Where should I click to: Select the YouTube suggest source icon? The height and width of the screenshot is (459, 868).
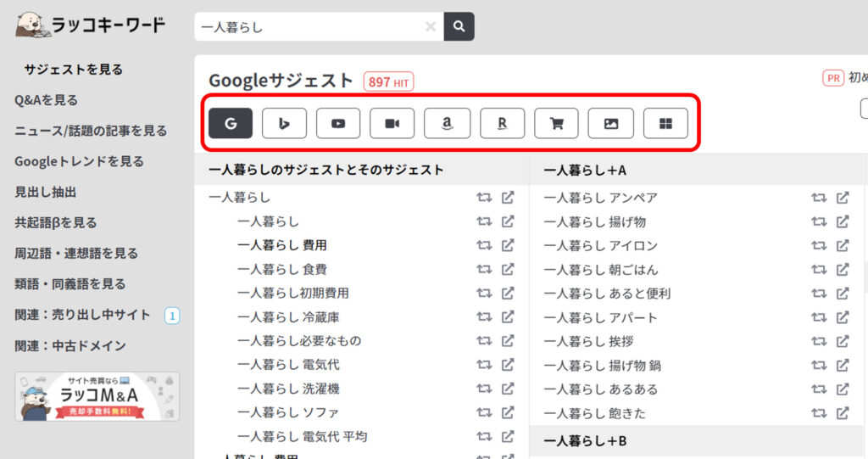tap(338, 123)
